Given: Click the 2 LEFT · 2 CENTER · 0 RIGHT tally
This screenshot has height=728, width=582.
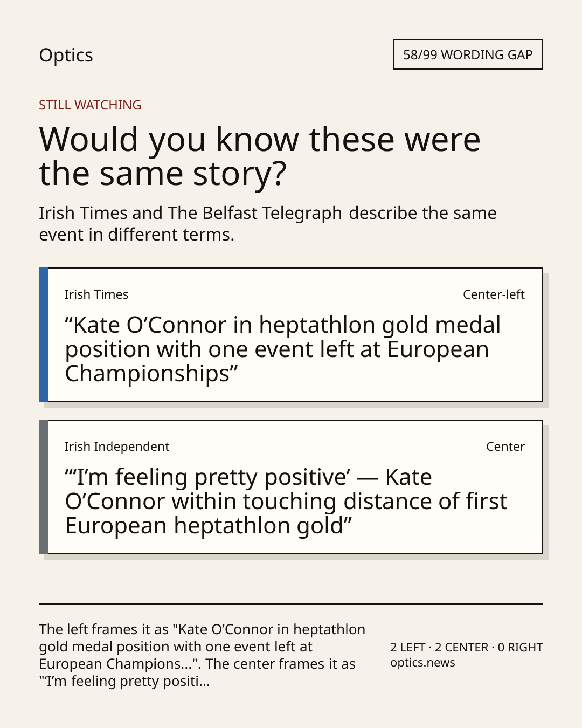Looking at the screenshot, I should pyautogui.click(x=467, y=647).
